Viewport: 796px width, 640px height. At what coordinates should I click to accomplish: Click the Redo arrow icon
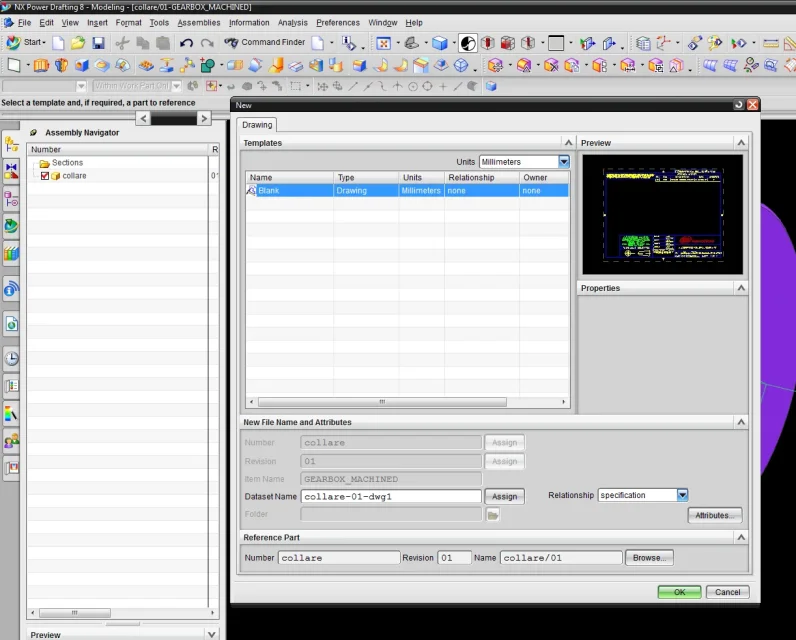[x=207, y=43]
